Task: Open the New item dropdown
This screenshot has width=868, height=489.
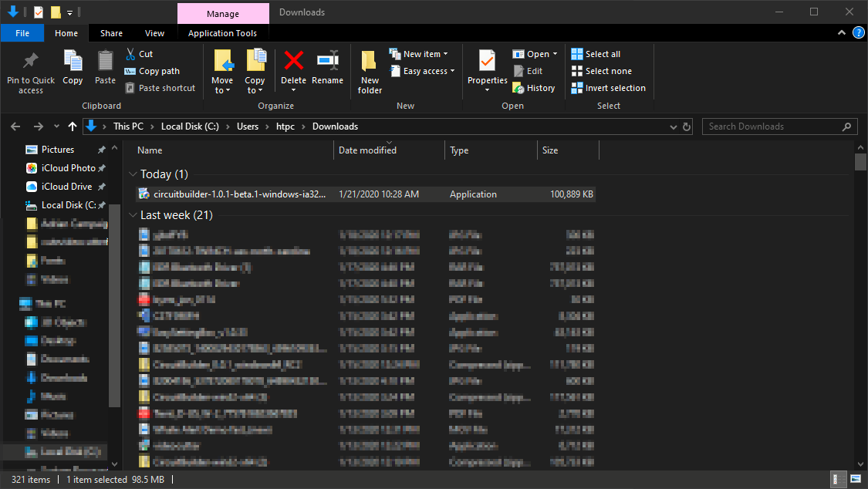Action: click(418, 54)
